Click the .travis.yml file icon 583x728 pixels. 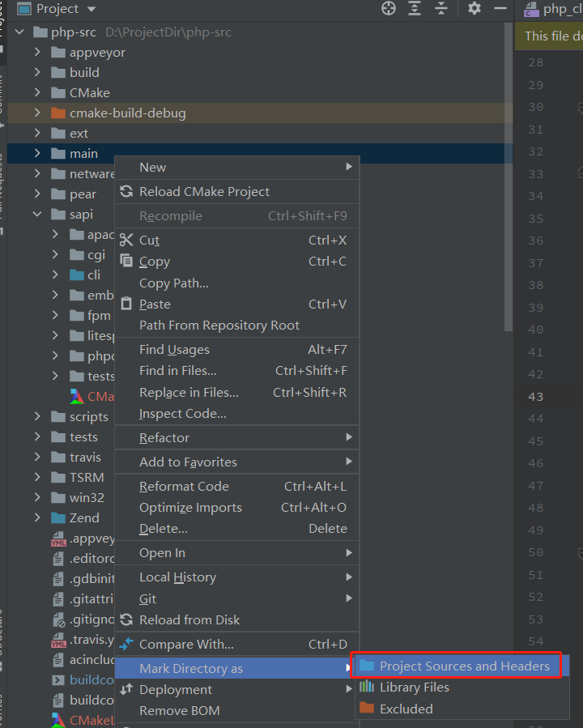click(58, 640)
